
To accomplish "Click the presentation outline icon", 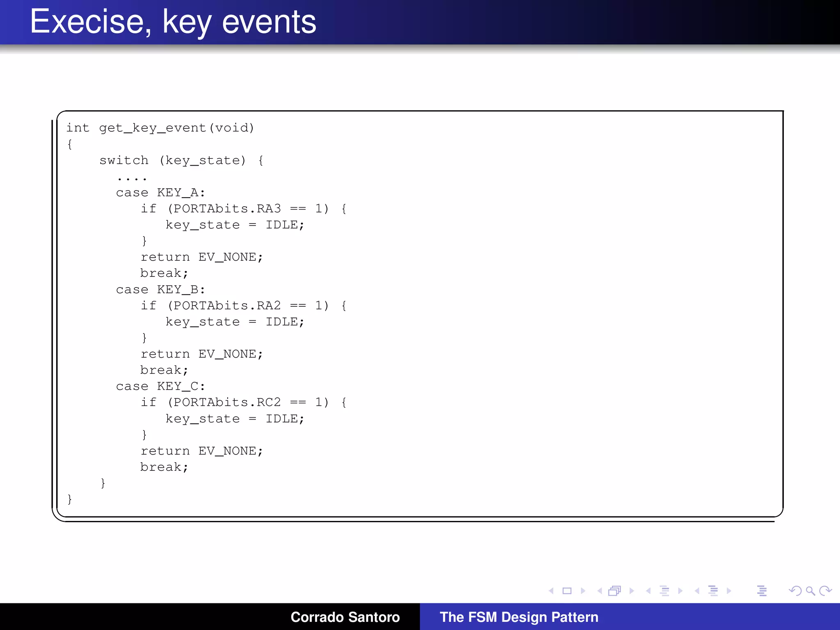I will 762,591.
